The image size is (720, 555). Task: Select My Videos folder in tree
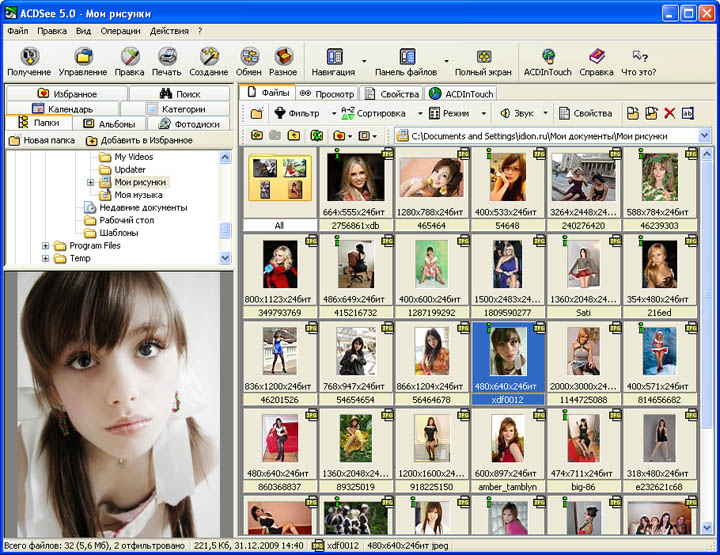(133, 157)
